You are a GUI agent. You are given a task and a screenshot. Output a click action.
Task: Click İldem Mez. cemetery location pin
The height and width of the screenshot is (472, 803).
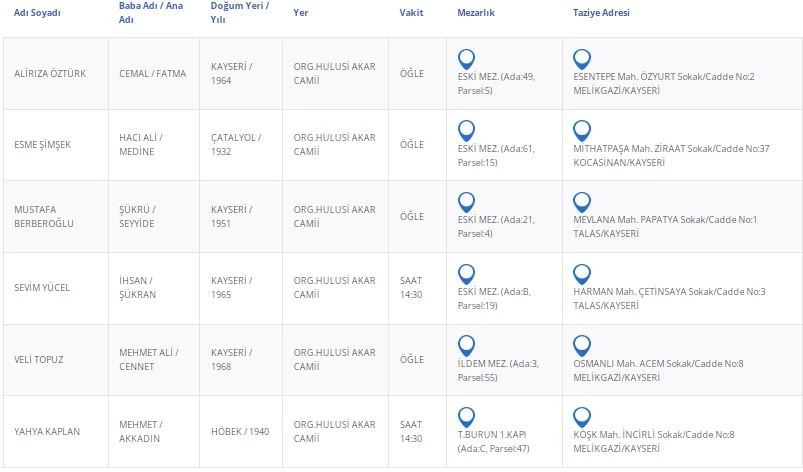pyautogui.click(x=466, y=345)
